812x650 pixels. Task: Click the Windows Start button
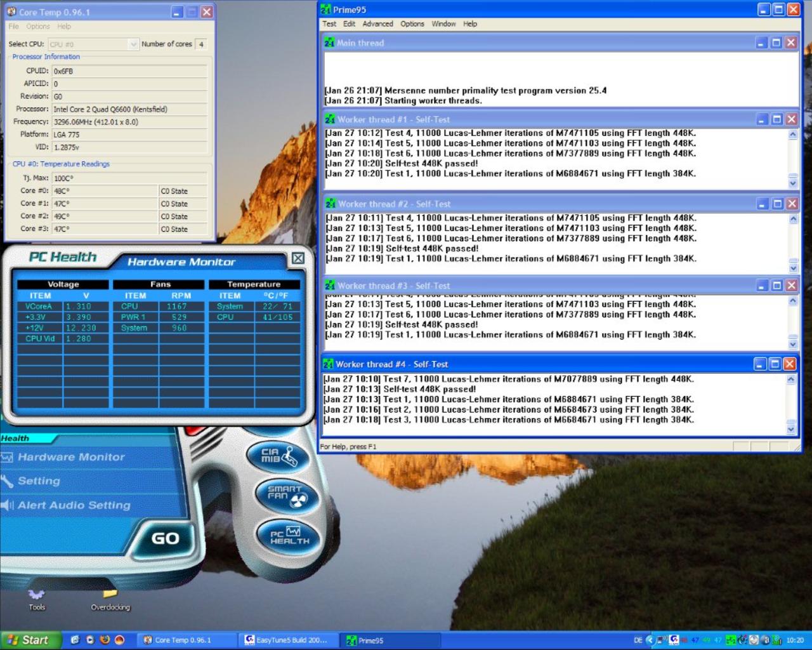pyautogui.click(x=30, y=640)
